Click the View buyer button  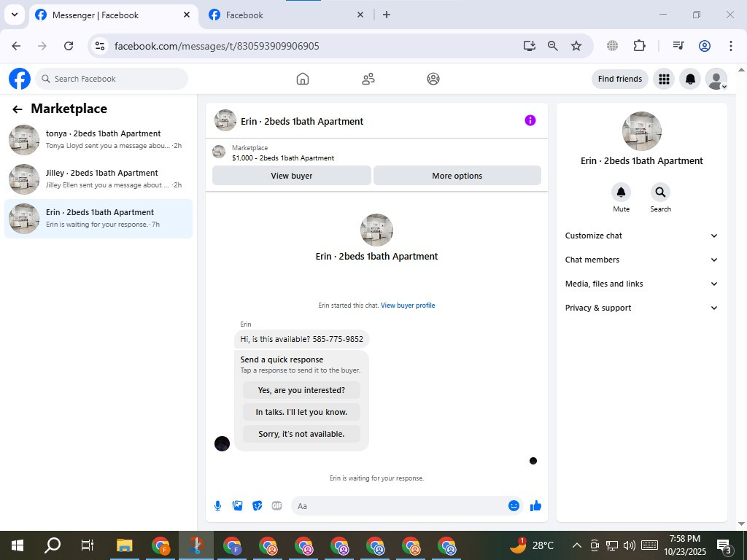292,176
